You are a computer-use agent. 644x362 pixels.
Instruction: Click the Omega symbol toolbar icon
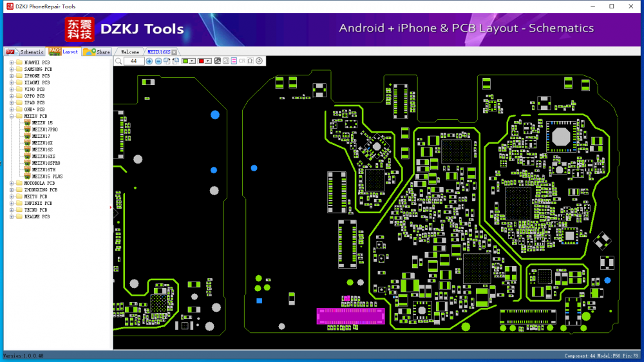click(250, 61)
